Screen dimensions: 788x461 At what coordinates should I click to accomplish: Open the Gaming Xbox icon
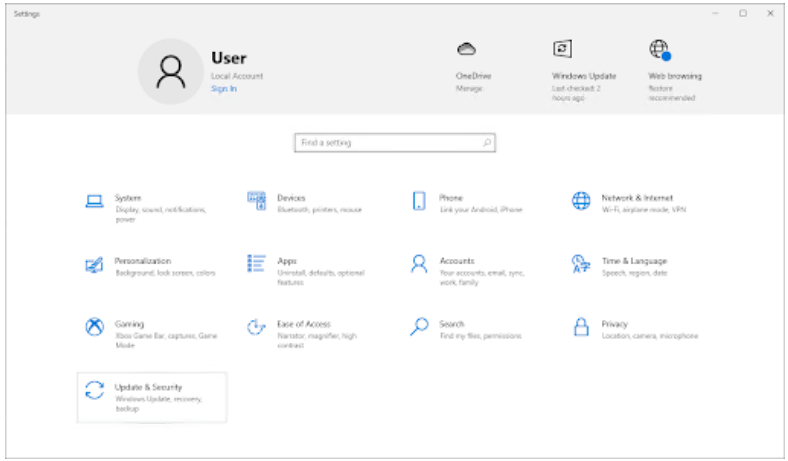(95, 327)
